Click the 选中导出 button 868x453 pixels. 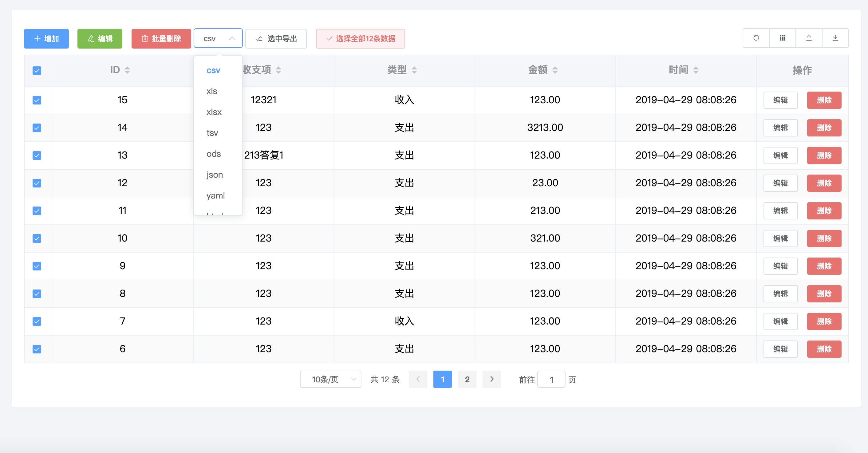click(276, 39)
